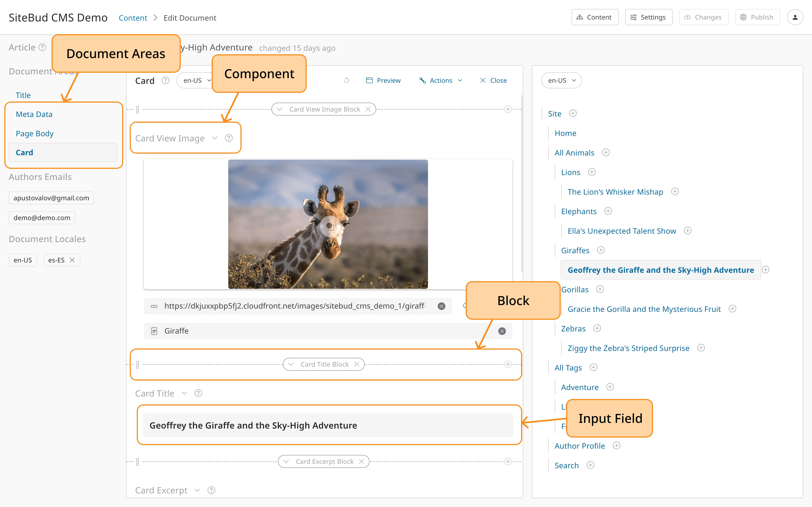Clear the Giraffe alt text field

502,331
